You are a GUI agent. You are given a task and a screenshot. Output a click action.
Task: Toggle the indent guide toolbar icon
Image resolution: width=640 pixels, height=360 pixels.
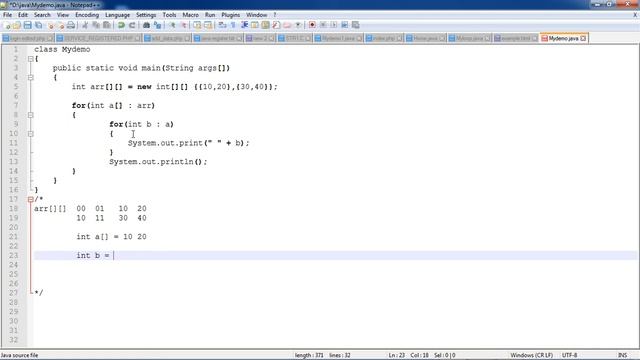(x=245, y=25)
